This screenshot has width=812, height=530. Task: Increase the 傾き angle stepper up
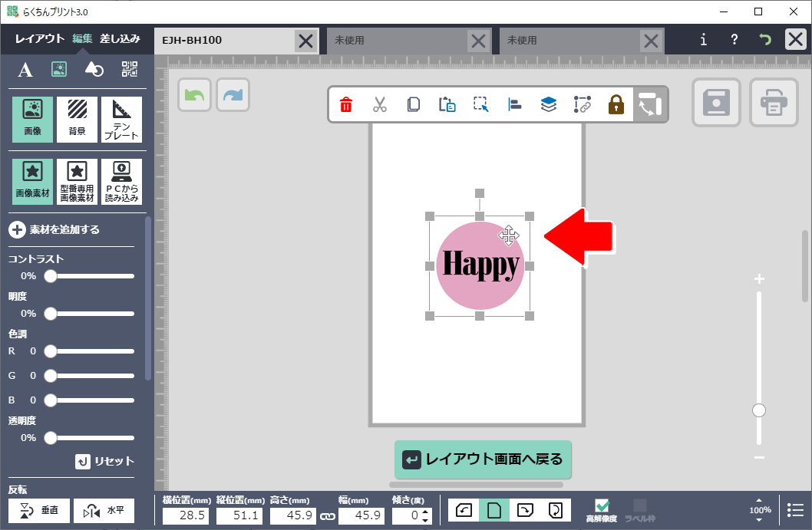426,512
